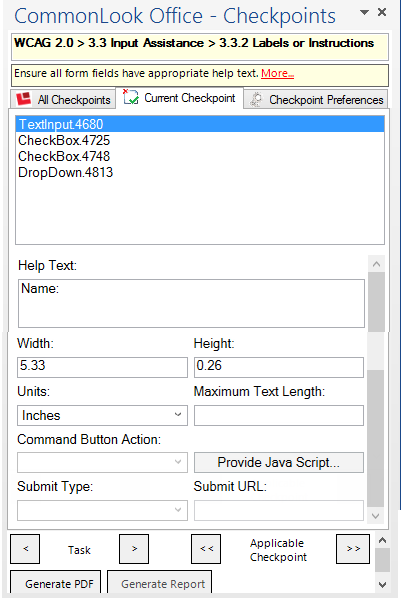Click the Generate PDF button
401x603 pixels.
(x=56, y=583)
